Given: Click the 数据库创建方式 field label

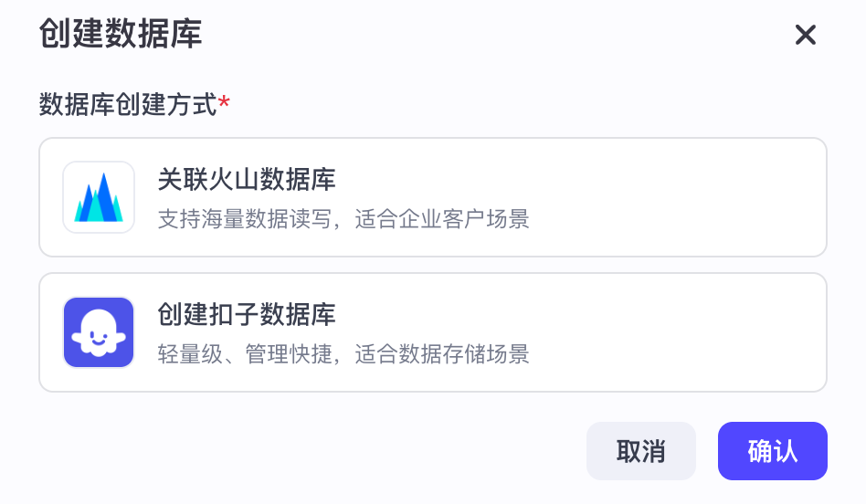Looking at the screenshot, I should point(128,105).
